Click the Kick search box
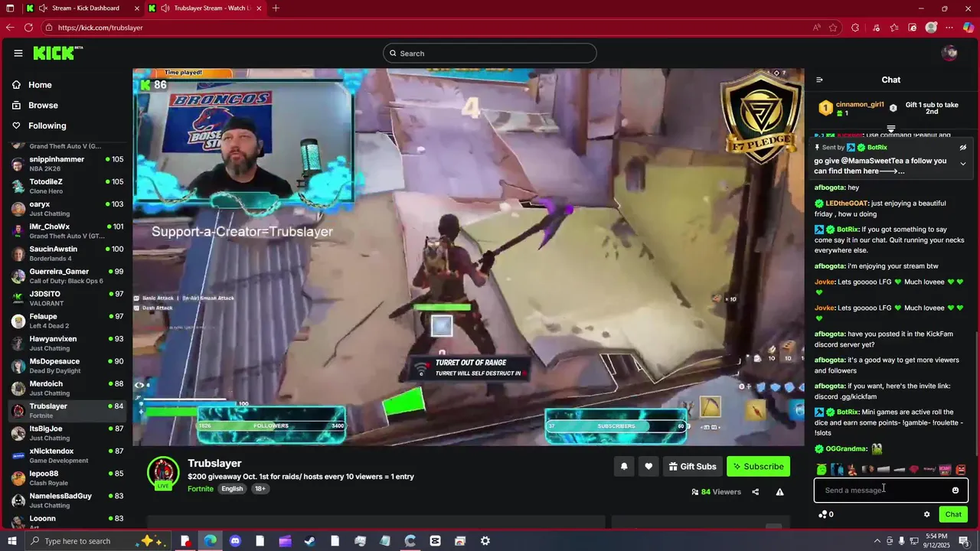 point(490,53)
